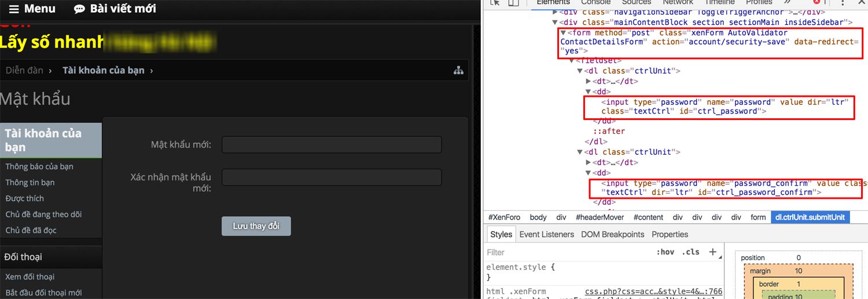The image size is (868, 299).
Task: Click the red error count icon
Action: (x=817, y=3)
